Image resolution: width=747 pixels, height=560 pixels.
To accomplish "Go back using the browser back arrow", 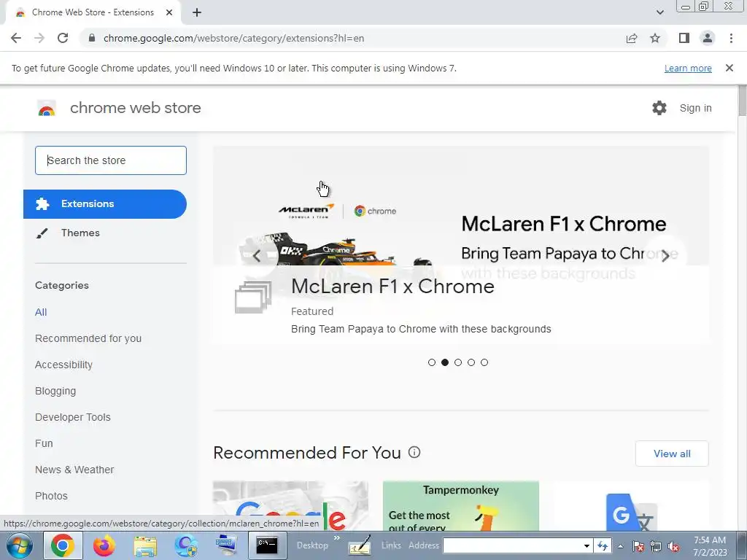I will pyautogui.click(x=16, y=38).
